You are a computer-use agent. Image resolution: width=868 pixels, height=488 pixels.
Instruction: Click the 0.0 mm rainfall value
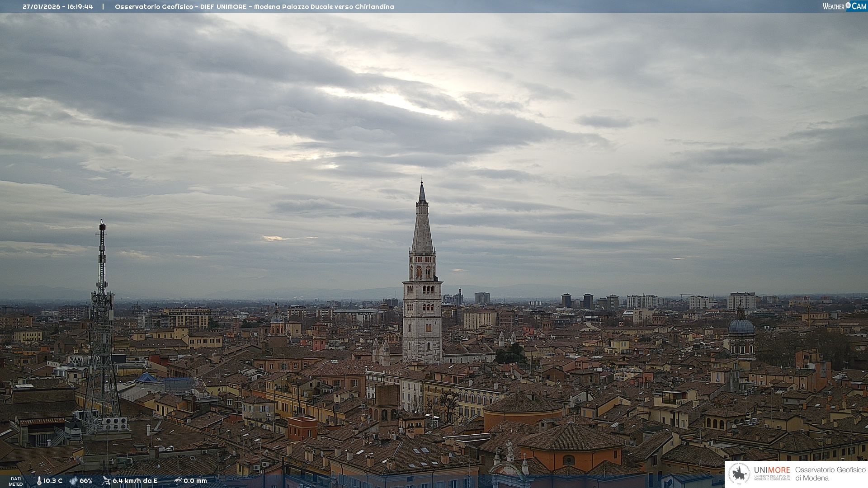pyautogui.click(x=195, y=481)
